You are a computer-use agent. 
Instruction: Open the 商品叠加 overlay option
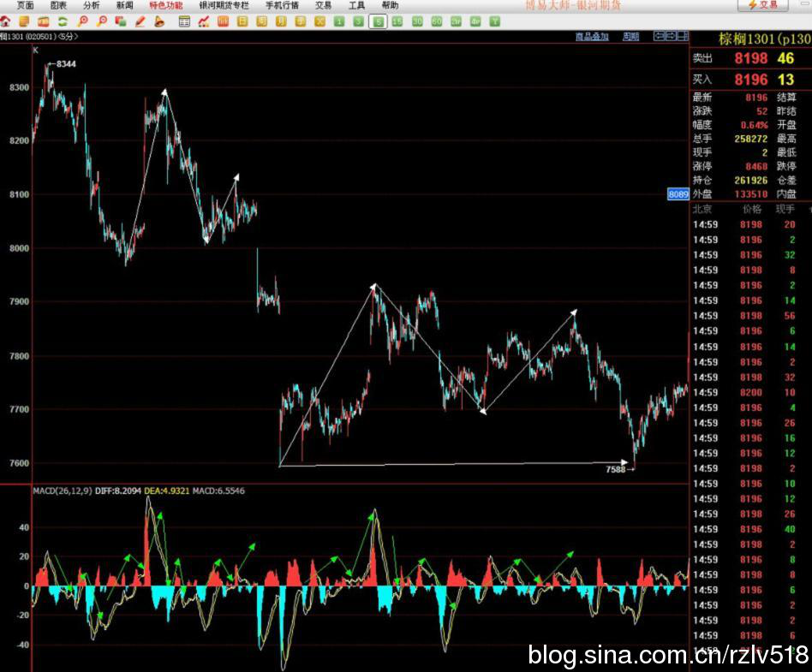(592, 36)
